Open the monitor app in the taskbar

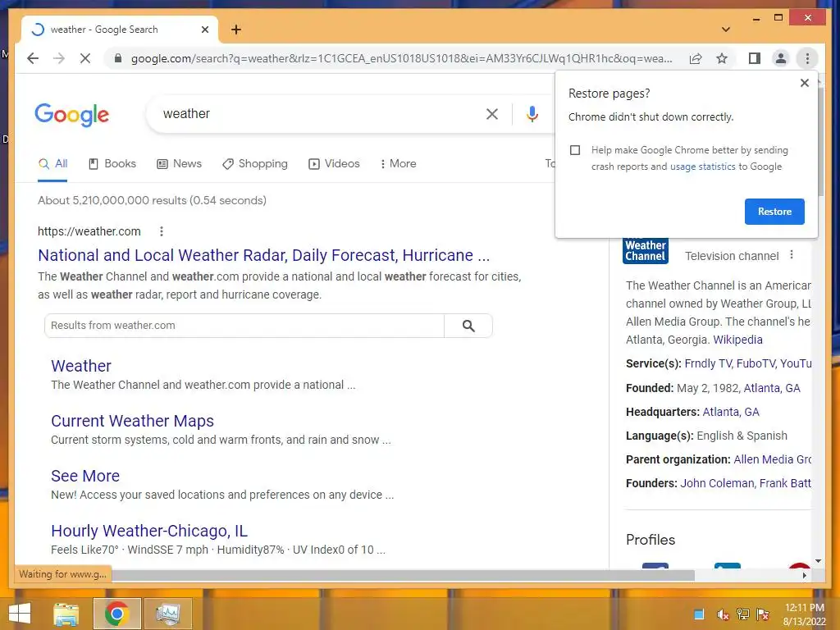(x=168, y=614)
